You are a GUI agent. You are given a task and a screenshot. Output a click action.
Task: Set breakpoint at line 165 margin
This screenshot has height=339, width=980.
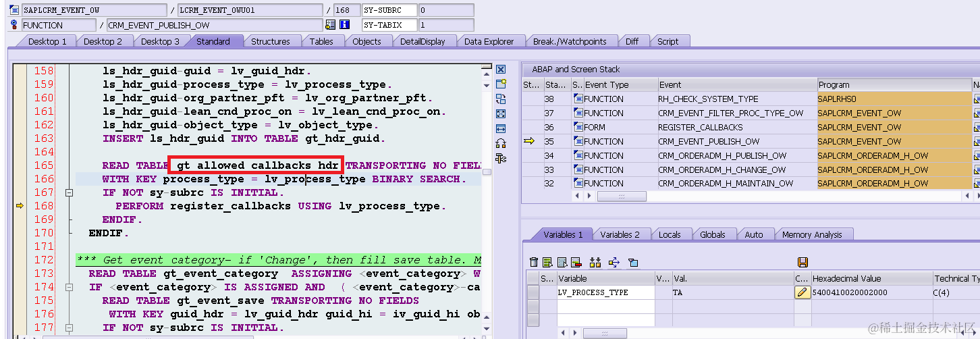tap(20, 165)
